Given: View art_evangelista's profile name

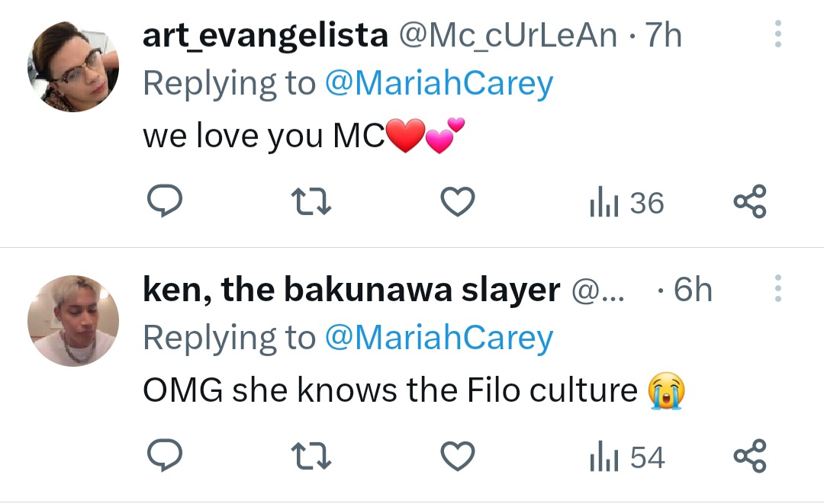Looking at the screenshot, I should pos(265,34).
